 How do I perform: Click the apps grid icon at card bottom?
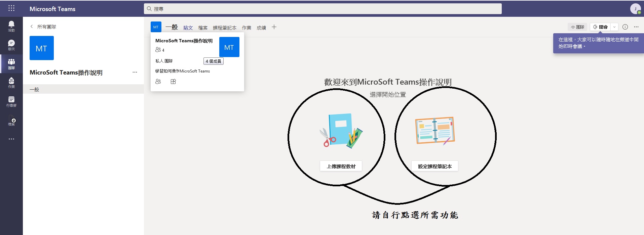(173, 82)
